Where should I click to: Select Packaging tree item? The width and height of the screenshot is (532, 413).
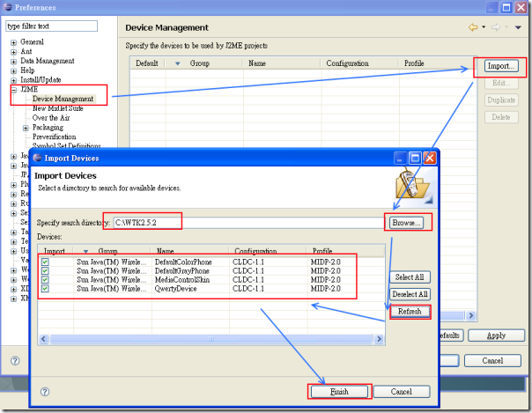click(48, 127)
